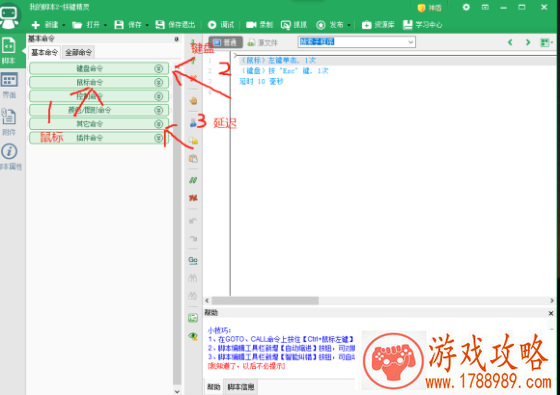Expand the 颜色/图形命令 category
The image size is (560, 395).
point(99,110)
